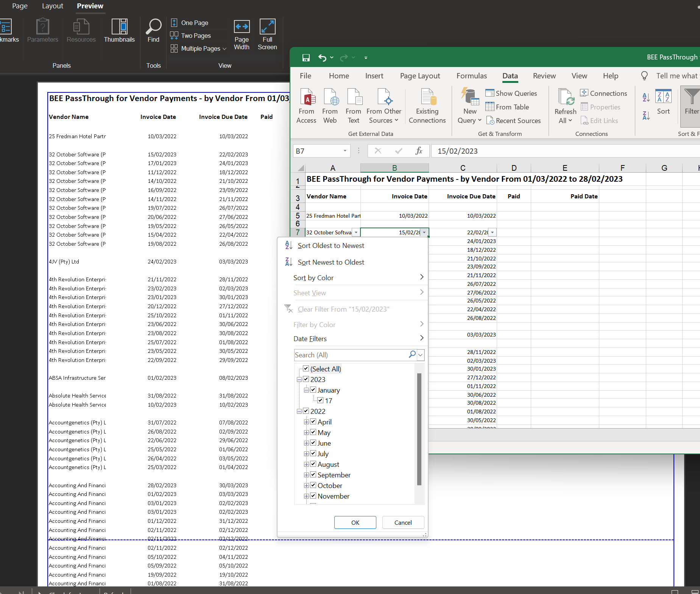Open the File tab in Excel
The height and width of the screenshot is (594, 700).
(305, 76)
